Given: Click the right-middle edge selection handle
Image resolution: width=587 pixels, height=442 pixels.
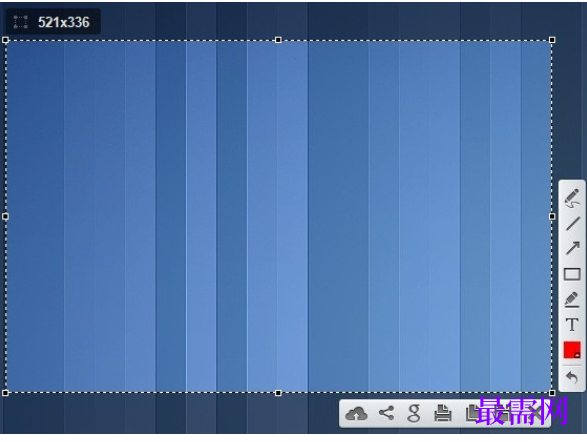Looking at the screenshot, I should (552, 216).
